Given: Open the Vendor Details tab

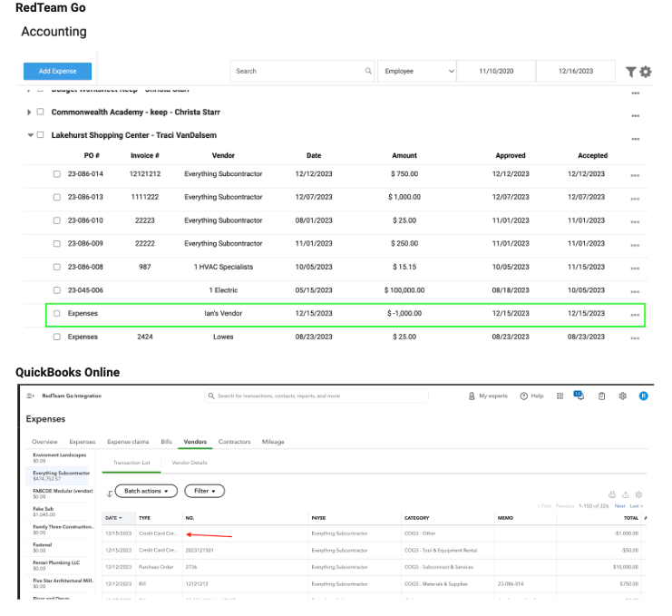Looking at the screenshot, I should point(190,463).
